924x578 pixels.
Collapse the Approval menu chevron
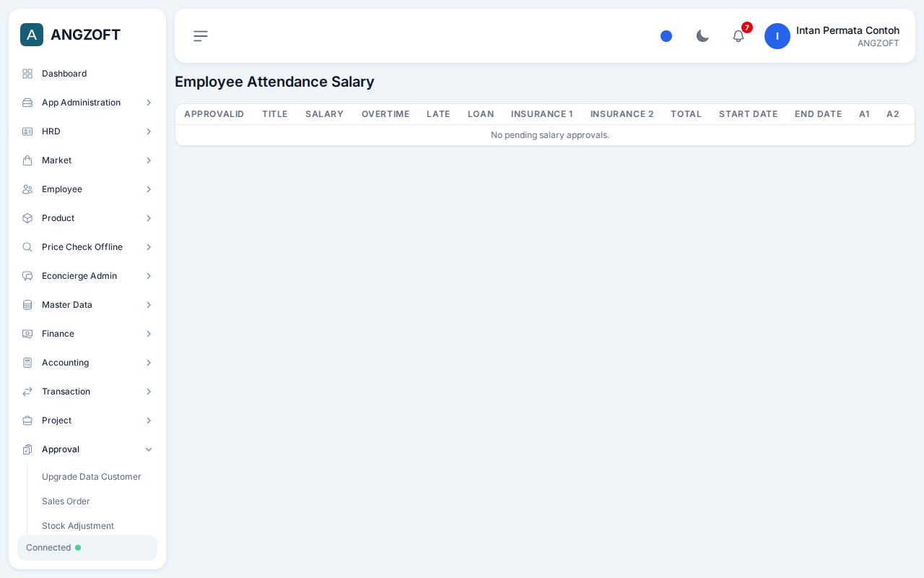coord(149,449)
